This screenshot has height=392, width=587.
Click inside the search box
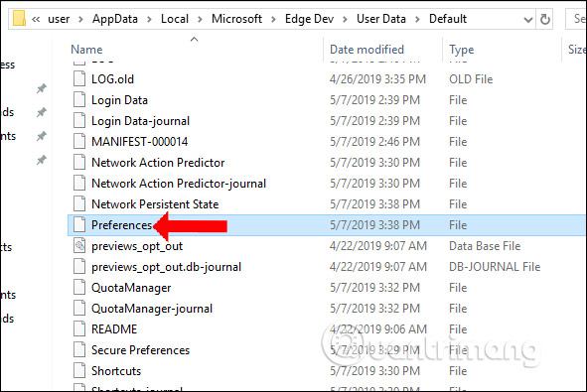click(576, 19)
